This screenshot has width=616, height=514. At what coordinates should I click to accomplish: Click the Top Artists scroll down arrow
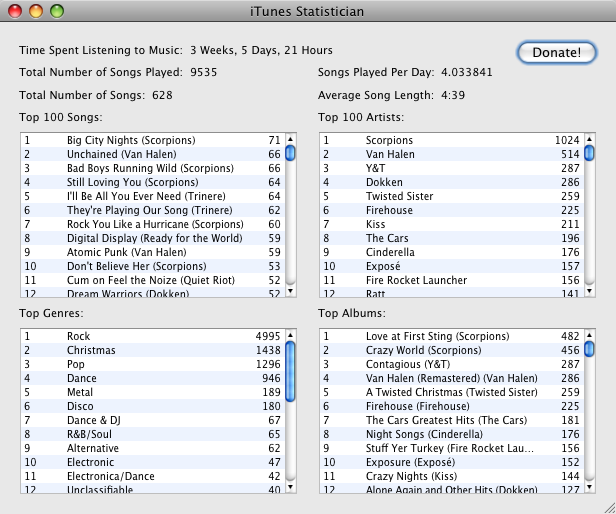(589, 291)
